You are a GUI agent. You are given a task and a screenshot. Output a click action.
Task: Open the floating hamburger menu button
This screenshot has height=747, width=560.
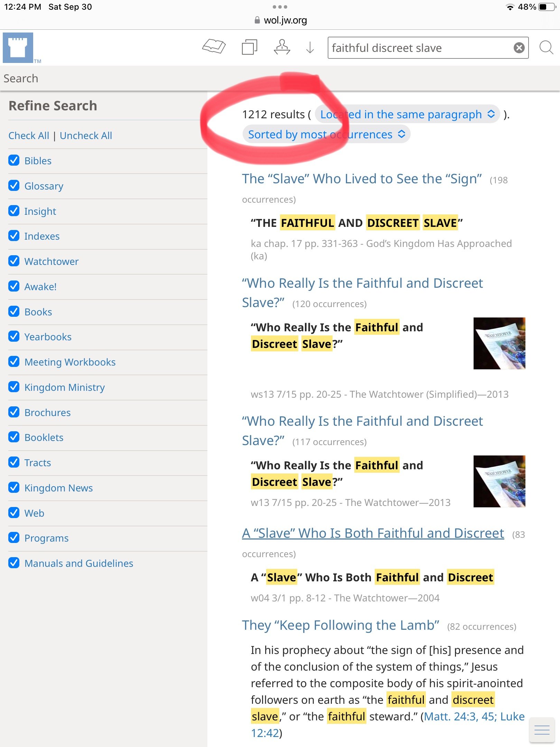542,730
